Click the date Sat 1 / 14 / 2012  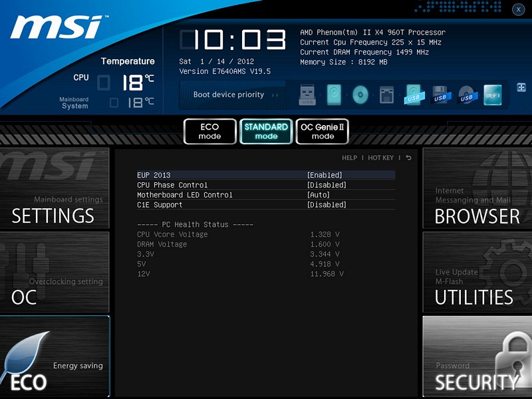pos(217,61)
